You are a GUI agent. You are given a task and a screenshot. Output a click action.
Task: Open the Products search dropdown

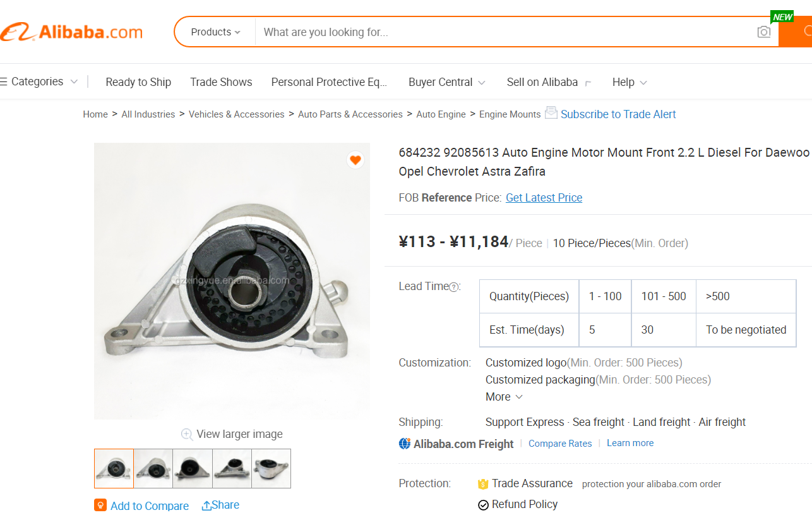click(215, 32)
